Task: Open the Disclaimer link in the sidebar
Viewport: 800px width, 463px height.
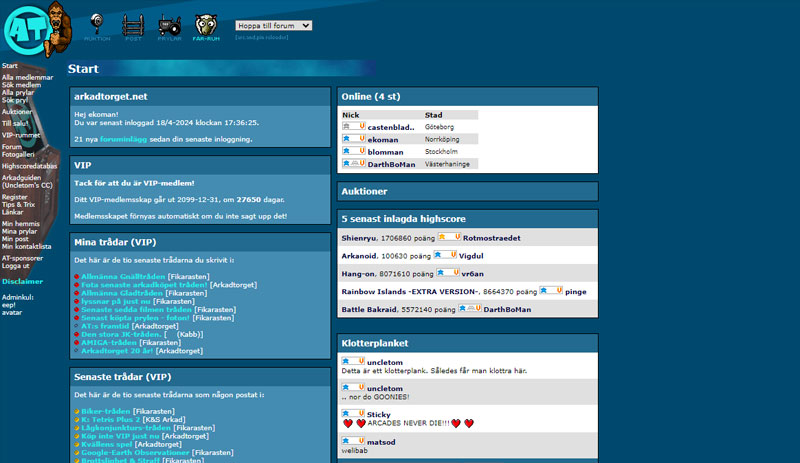Action: click(22, 281)
